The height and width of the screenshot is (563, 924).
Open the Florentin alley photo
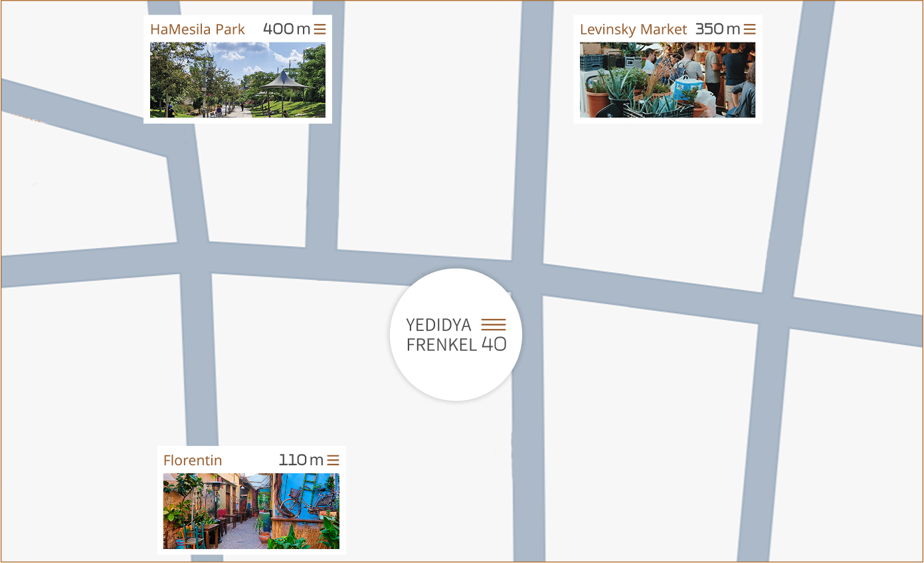(251, 511)
